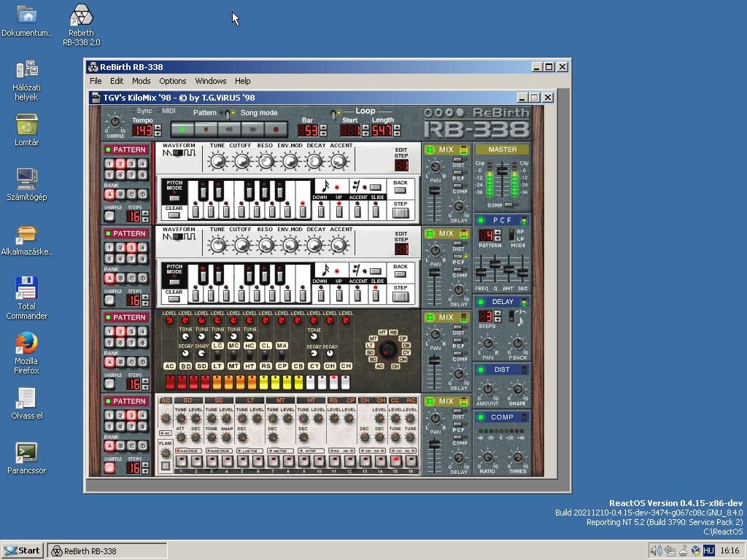Click the RESO knob on second 303

point(266,245)
